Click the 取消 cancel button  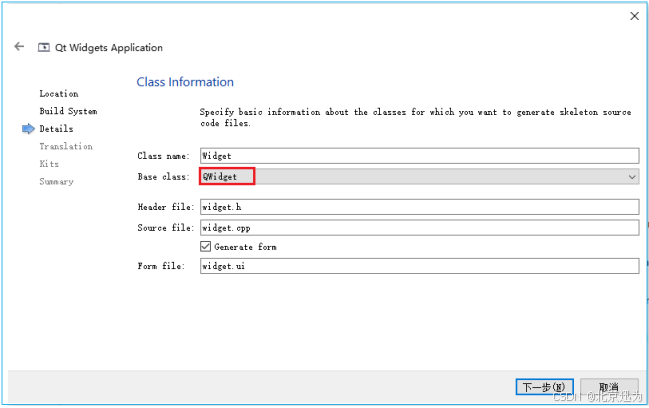(609, 387)
